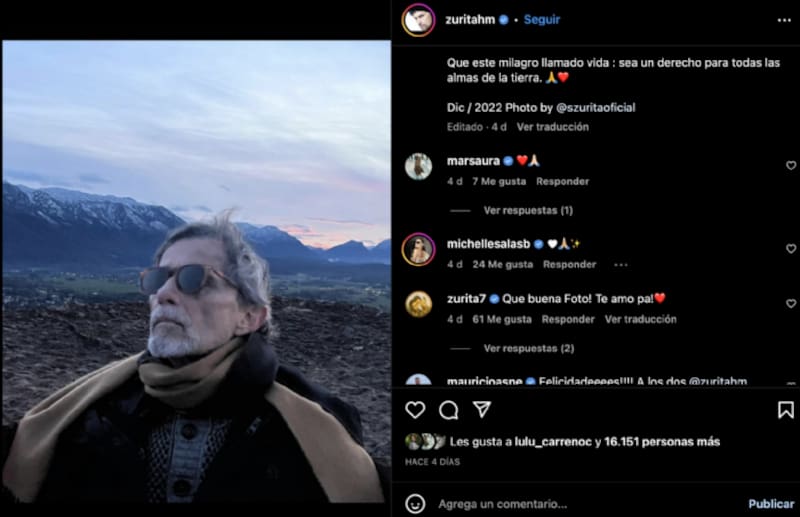
Task: Like marsaura's comment
Action: point(790,165)
